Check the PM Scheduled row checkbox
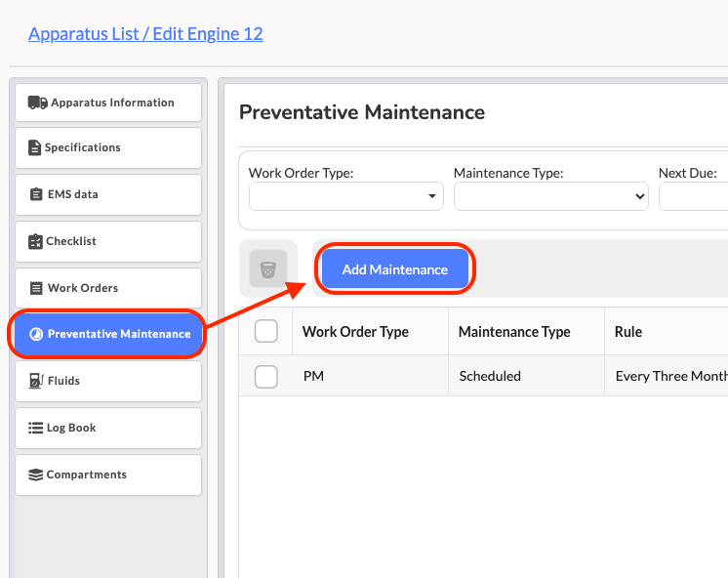 pyautogui.click(x=266, y=376)
